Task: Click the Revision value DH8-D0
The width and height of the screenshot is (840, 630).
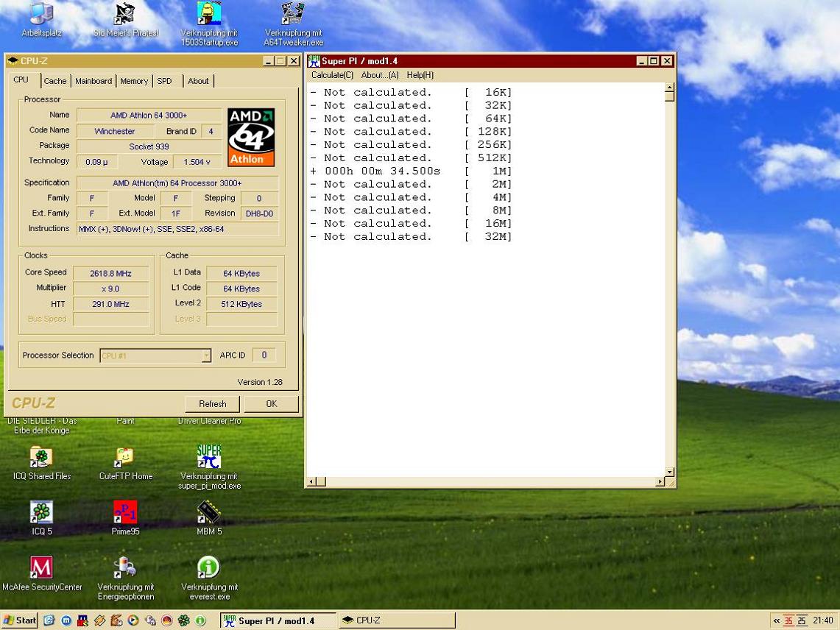Action: pyautogui.click(x=259, y=213)
